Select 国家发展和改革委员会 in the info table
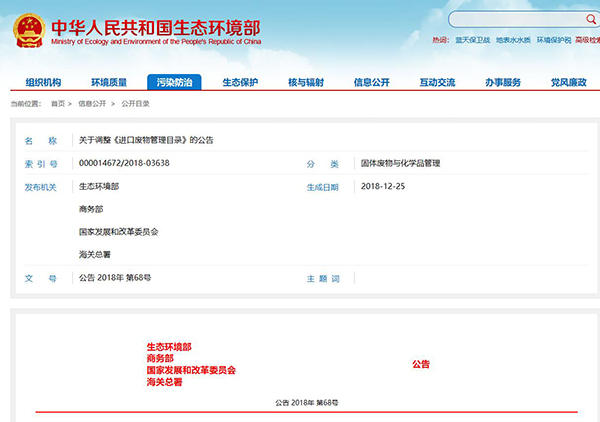This screenshot has height=422, width=600. 119,232
